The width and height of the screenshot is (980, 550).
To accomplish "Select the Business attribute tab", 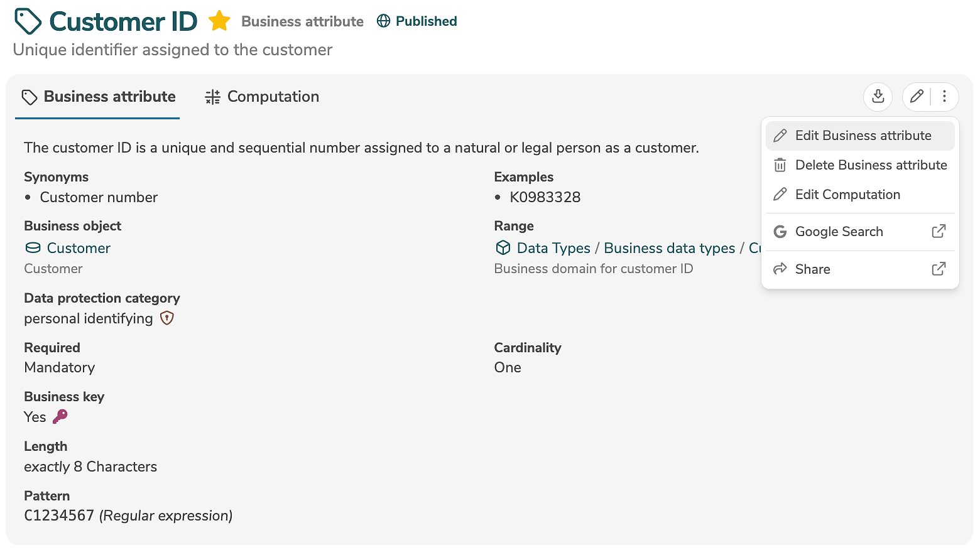I will [x=99, y=97].
